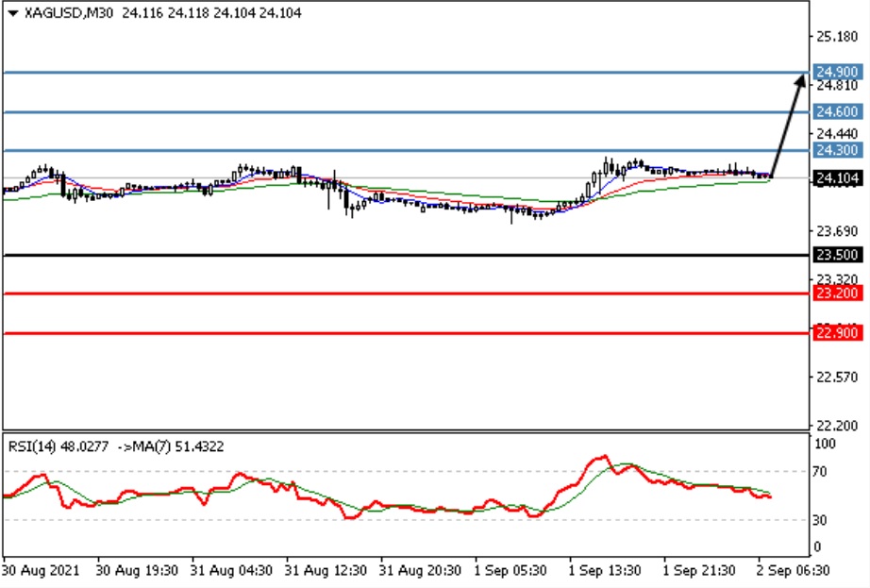870x588 pixels.
Task: Select the red 23.200 horizontal line
Action: (x=405, y=294)
